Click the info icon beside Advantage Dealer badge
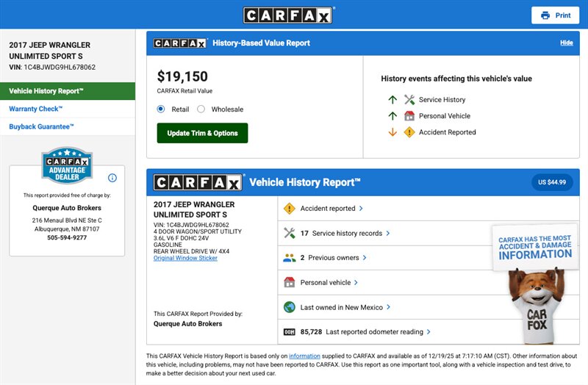This screenshot has height=385, width=588. pos(112,178)
